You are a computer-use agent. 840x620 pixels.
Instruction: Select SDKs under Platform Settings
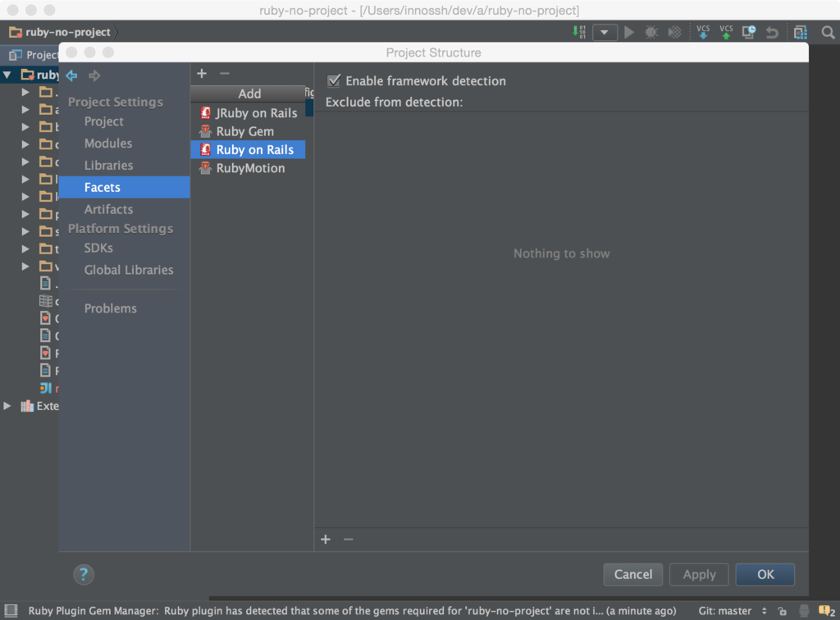pyautogui.click(x=98, y=248)
